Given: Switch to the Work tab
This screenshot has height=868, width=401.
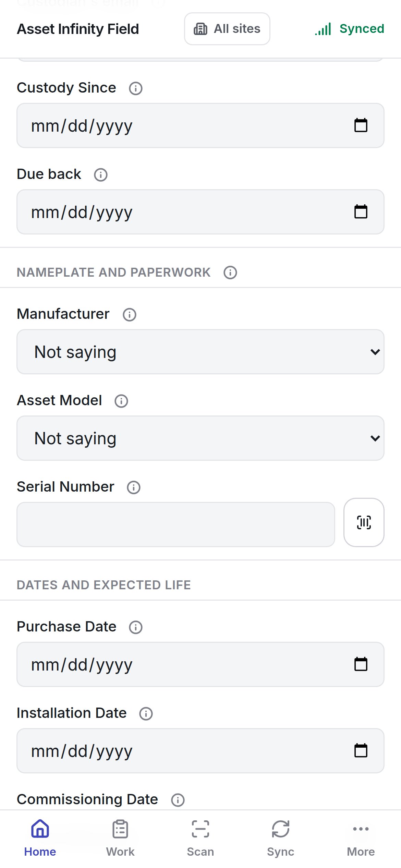Looking at the screenshot, I should tap(120, 838).
